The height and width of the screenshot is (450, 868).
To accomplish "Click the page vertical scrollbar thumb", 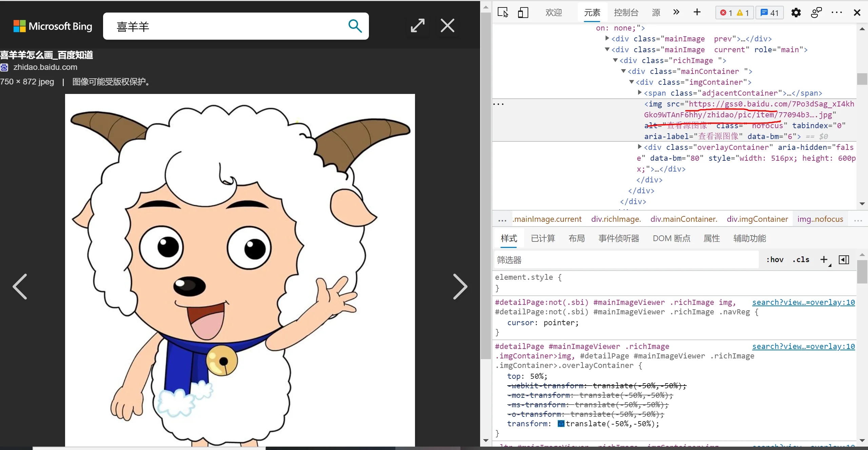I will coord(486,185).
